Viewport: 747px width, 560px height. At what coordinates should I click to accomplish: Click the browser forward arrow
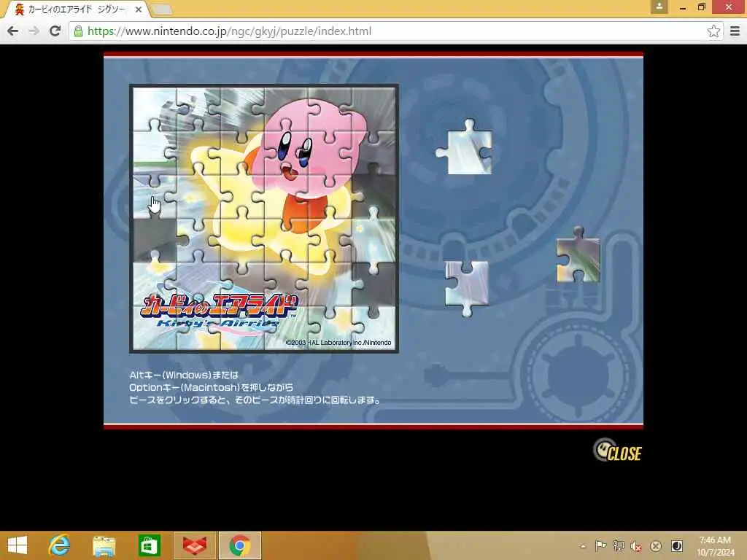click(x=34, y=31)
